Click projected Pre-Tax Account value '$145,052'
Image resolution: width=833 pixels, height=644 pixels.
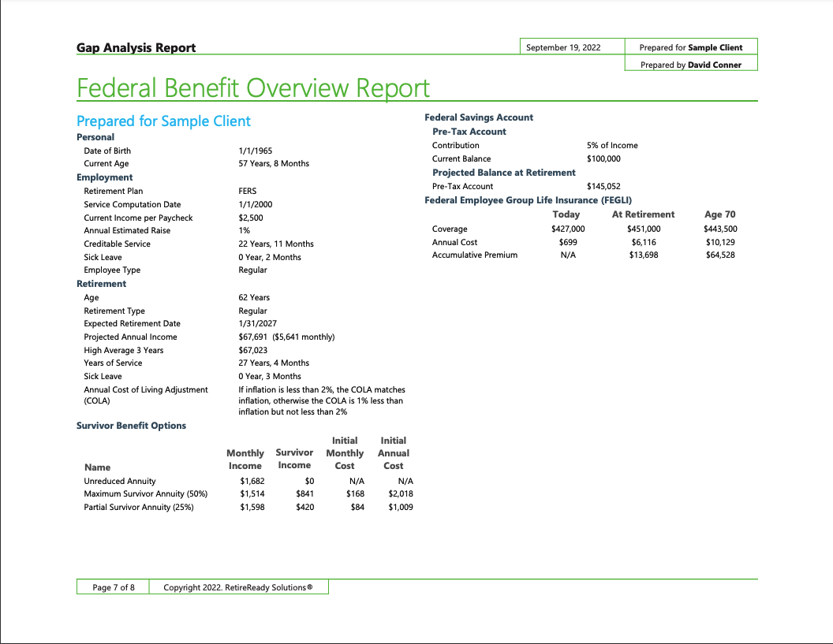pos(603,186)
